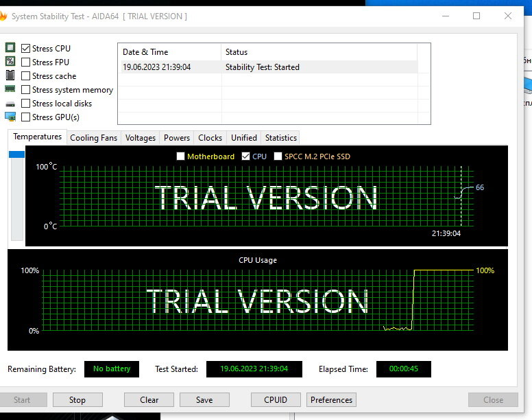The image size is (532, 420).
Task: Click the Test Started timestamp field
Action: (x=254, y=369)
